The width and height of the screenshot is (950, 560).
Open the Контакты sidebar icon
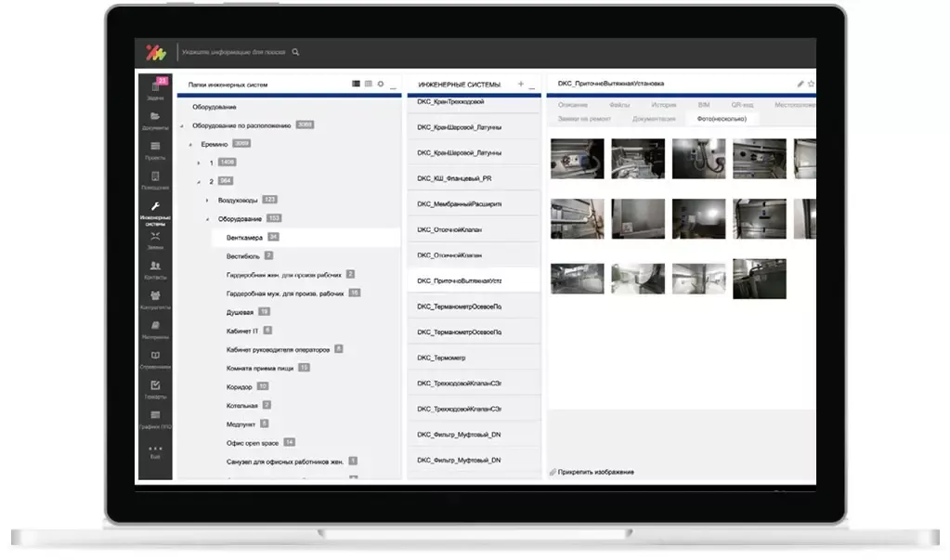[x=155, y=269]
